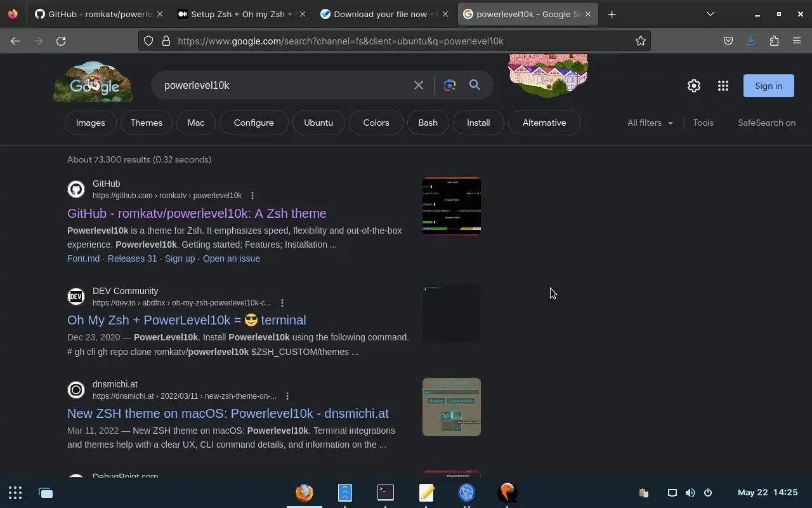Screen dimensions: 812x508
Task: Open the clipboard icon in system tray
Action: [643, 493]
